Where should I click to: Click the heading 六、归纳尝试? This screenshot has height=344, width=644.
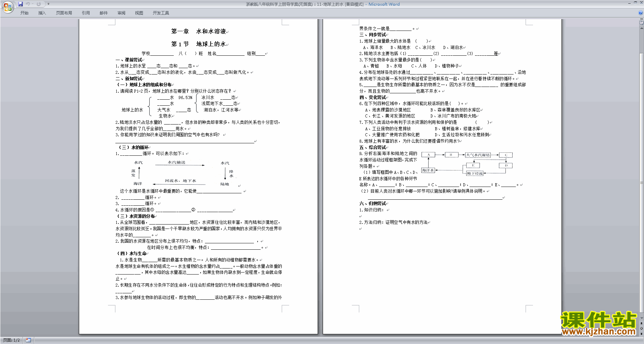[x=373, y=203]
